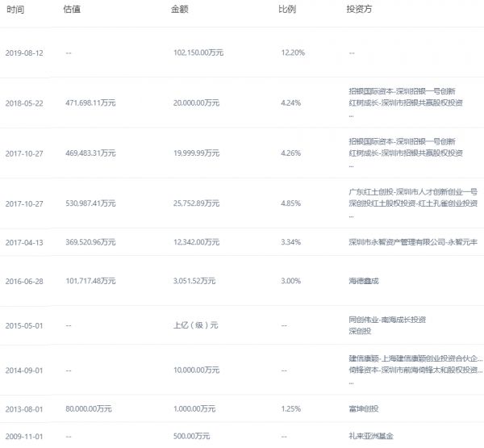The height and width of the screenshot is (448, 484).
Task: Select the valuation 80,000.00万元
Action: pos(89,409)
